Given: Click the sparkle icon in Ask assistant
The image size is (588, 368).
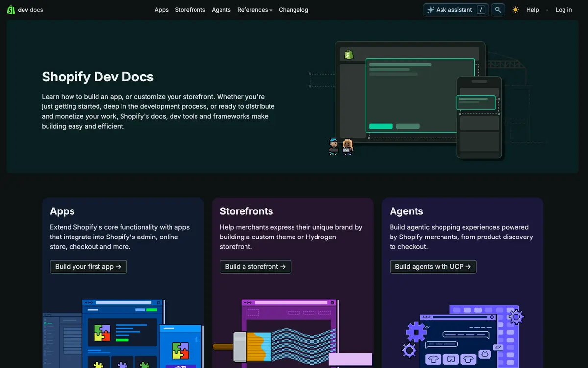Looking at the screenshot, I should [431, 10].
